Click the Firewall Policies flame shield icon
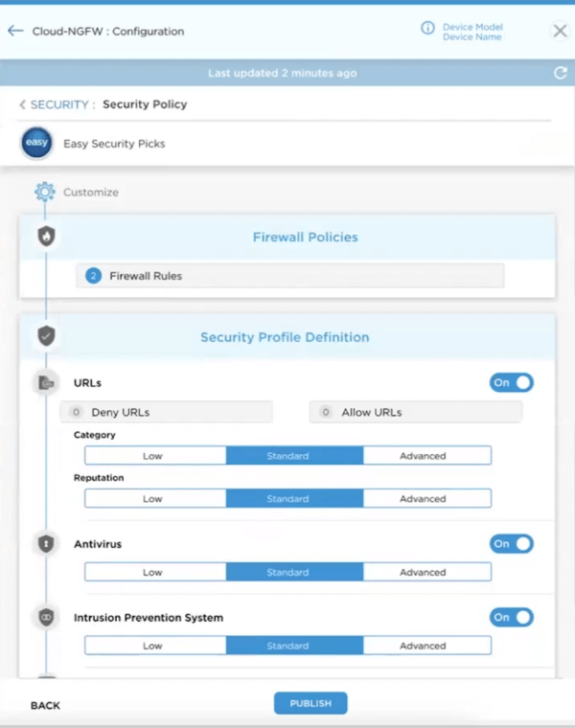 [x=46, y=237]
